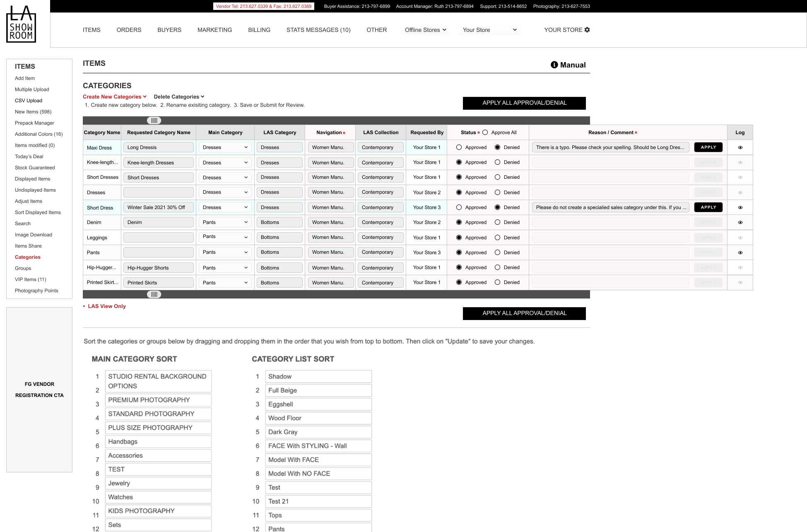
Task: View log eye icon for Maxi Dress row
Action: [740, 147]
